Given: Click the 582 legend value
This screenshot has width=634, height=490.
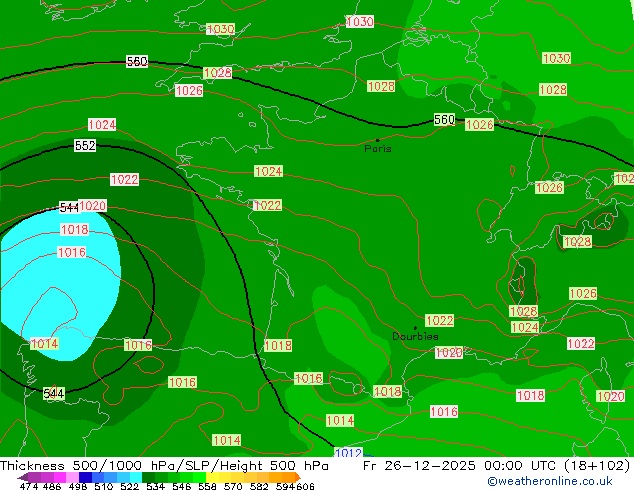Looking at the screenshot, I should click(x=259, y=486).
